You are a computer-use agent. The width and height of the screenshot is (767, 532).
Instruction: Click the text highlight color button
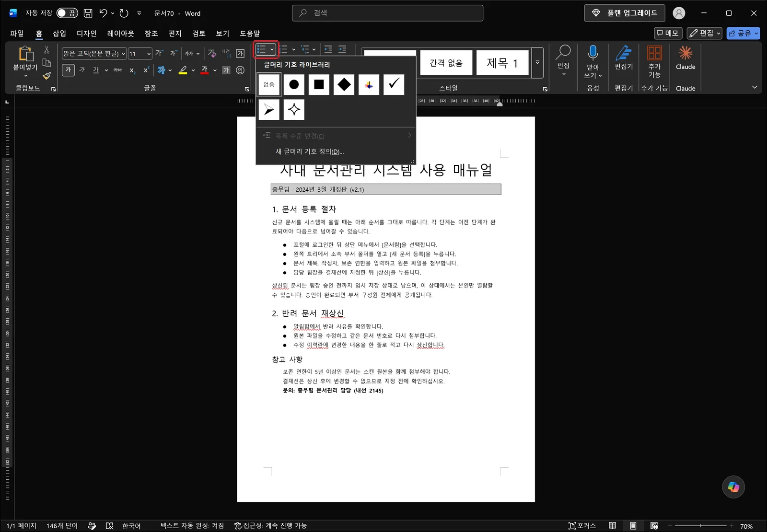coord(183,70)
